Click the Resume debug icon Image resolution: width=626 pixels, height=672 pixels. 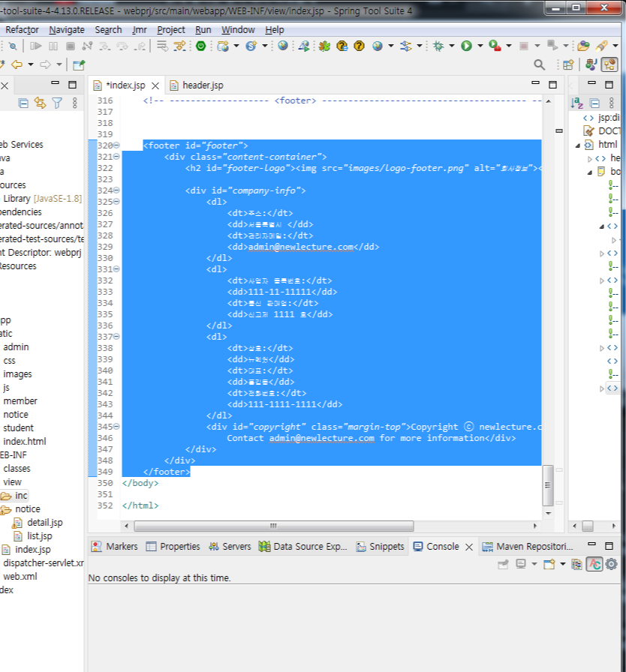coord(36,46)
